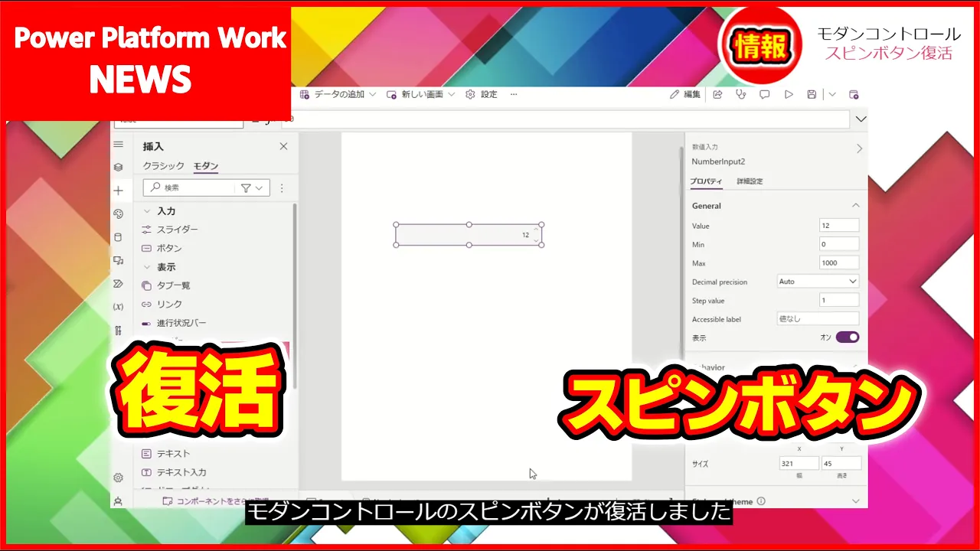Open the Tree view layers icon
This screenshot has width=980, height=551.
[x=118, y=167]
